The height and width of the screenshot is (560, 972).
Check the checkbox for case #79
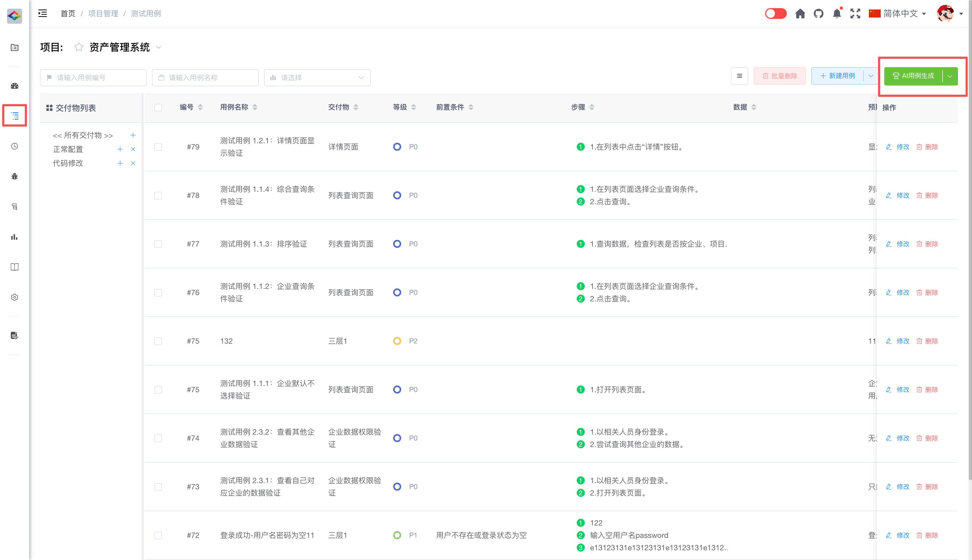pos(158,147)
